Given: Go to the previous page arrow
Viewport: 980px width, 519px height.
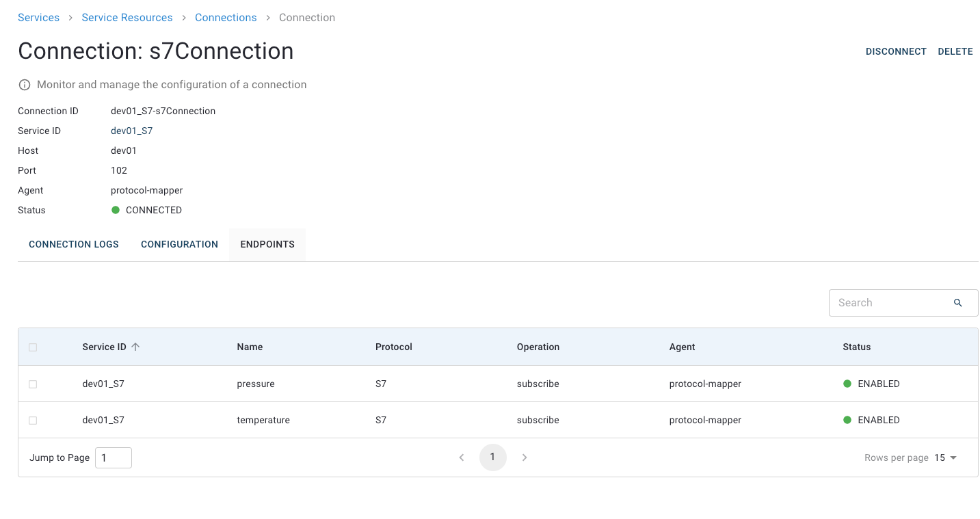Looking at the screenshot, I should 462,457.
